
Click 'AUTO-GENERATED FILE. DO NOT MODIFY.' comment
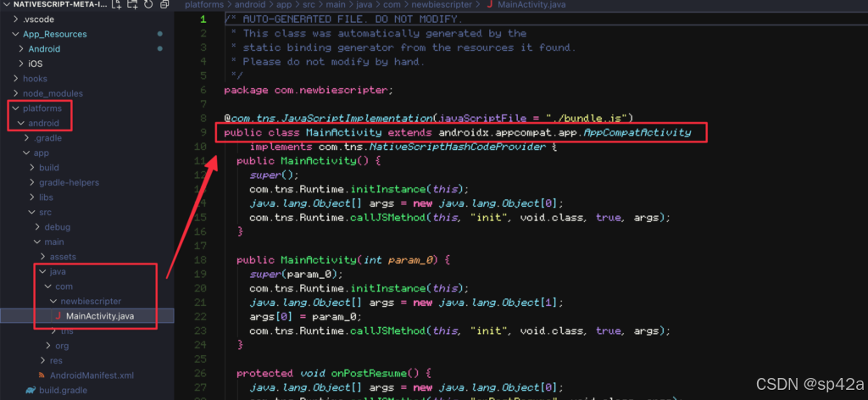point(353,19)
